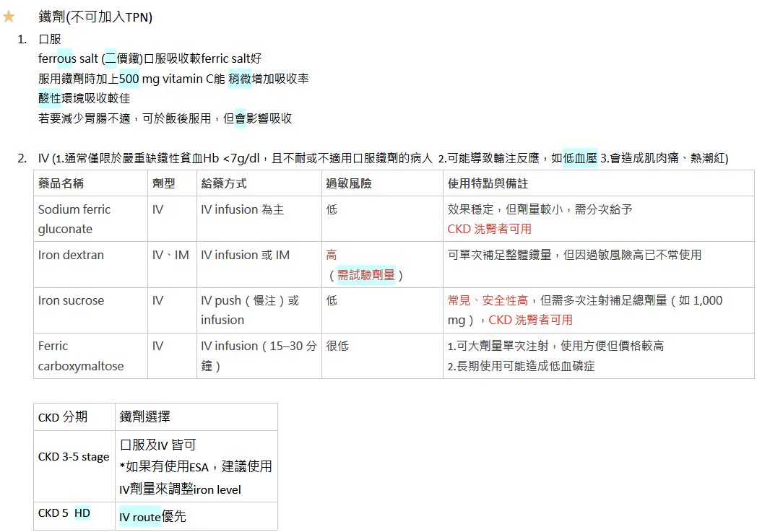Click the Iron dextran drug name cell
Viewport: 757px width, 532px height.
tap(71, 255)
